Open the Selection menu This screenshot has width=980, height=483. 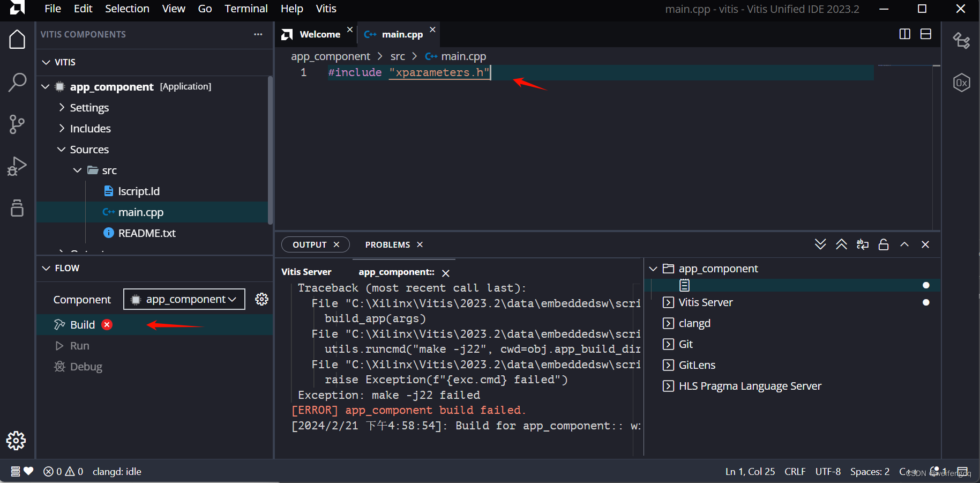[127, 9]
